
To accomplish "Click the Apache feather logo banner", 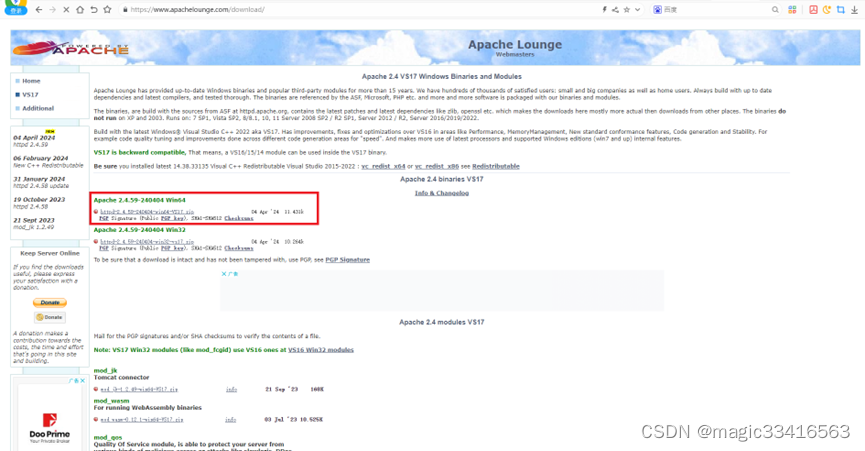I will [71, 49].
